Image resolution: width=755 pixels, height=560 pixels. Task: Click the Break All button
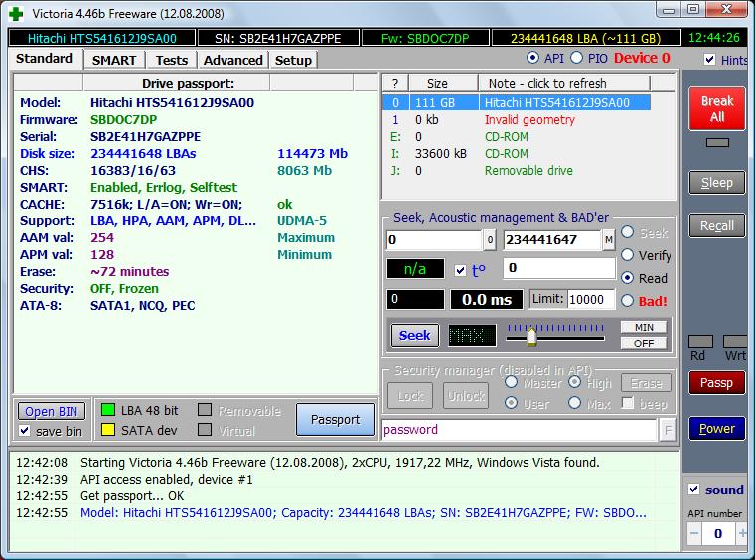tap(717, 109)
